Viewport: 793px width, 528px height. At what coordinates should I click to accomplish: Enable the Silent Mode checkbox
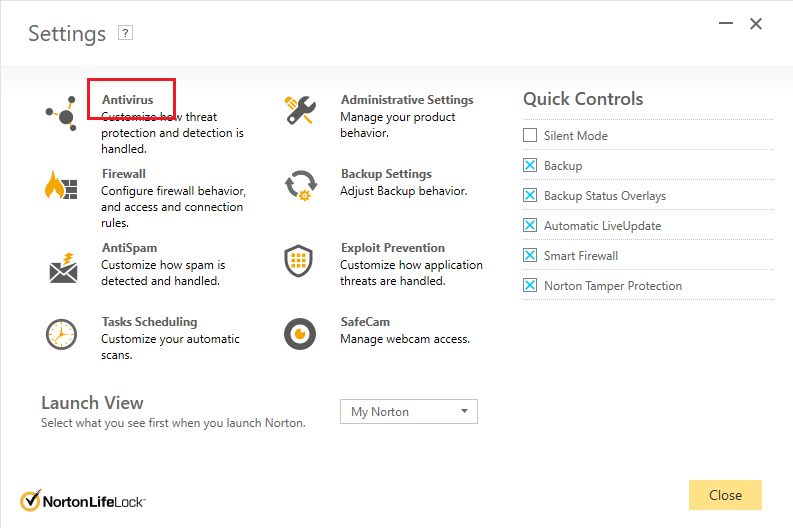coord(530,135)
